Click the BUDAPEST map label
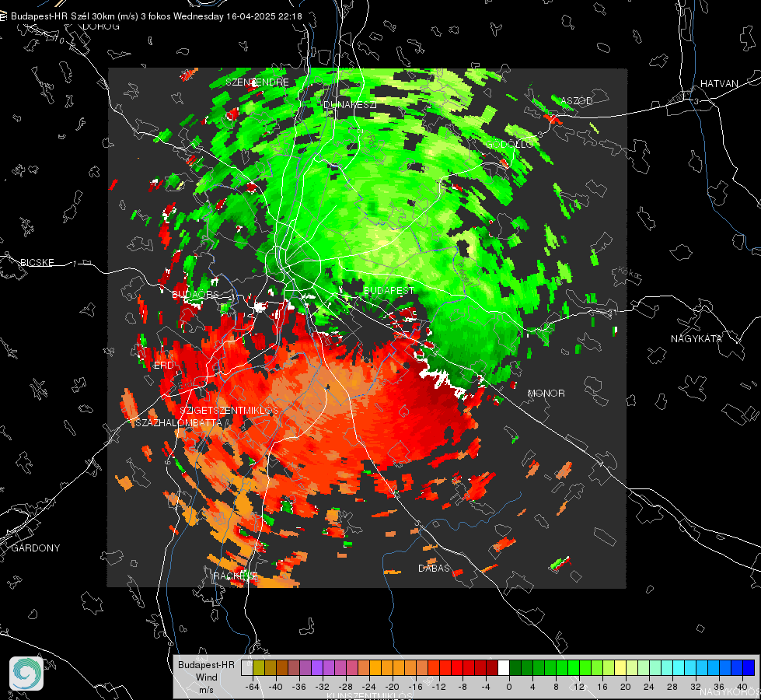This screenshot has width=761, height=700. tap(389, 290)
